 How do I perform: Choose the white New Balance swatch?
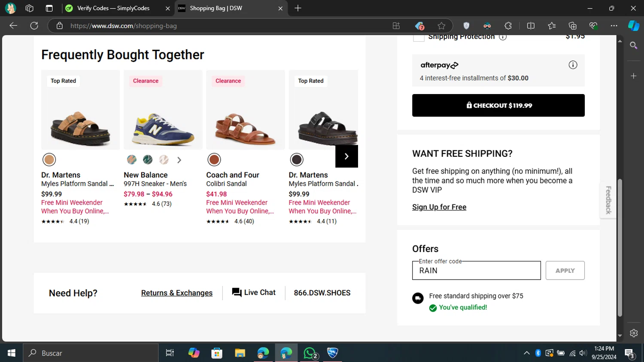pos(164,160)
